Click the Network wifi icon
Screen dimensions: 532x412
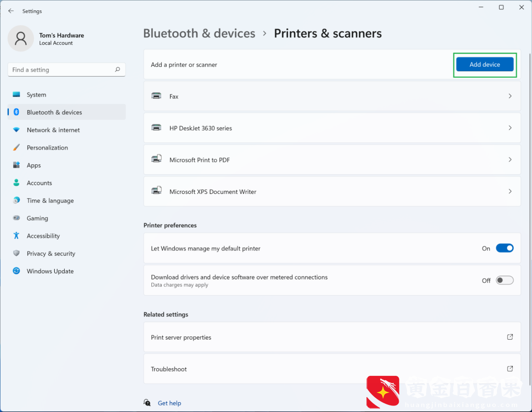(x=16, y=130)
